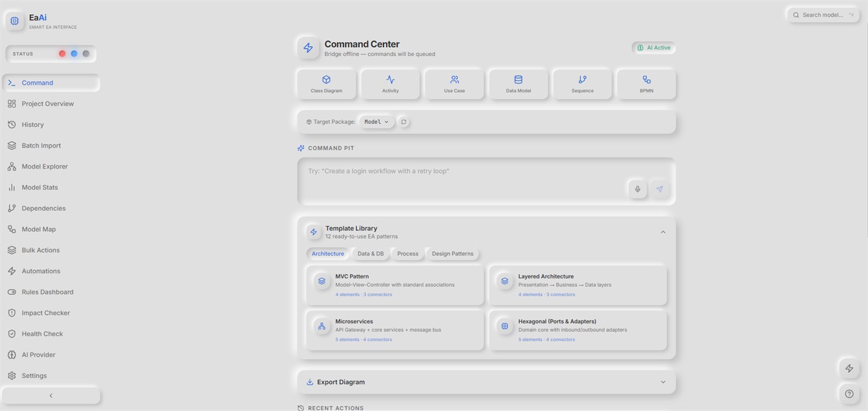The image size is (868, 411).
Task: Click the Export Diagram download icon
Action: coord(310,382)
